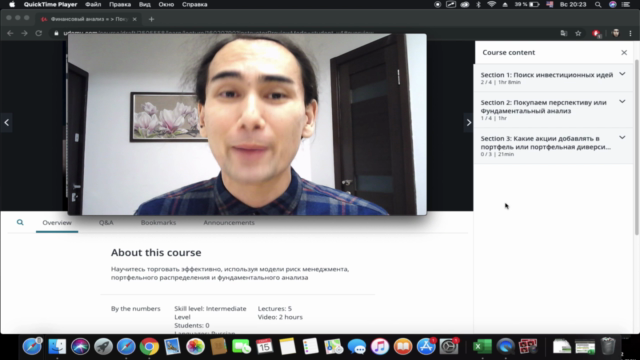Open Photos from the Dock

(196, 347)
